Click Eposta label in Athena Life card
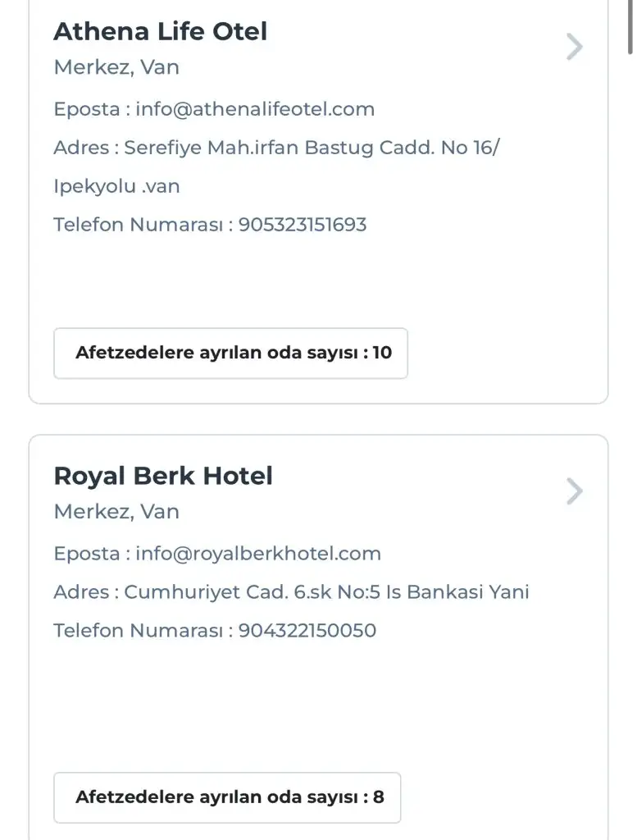 pos(87,109)
